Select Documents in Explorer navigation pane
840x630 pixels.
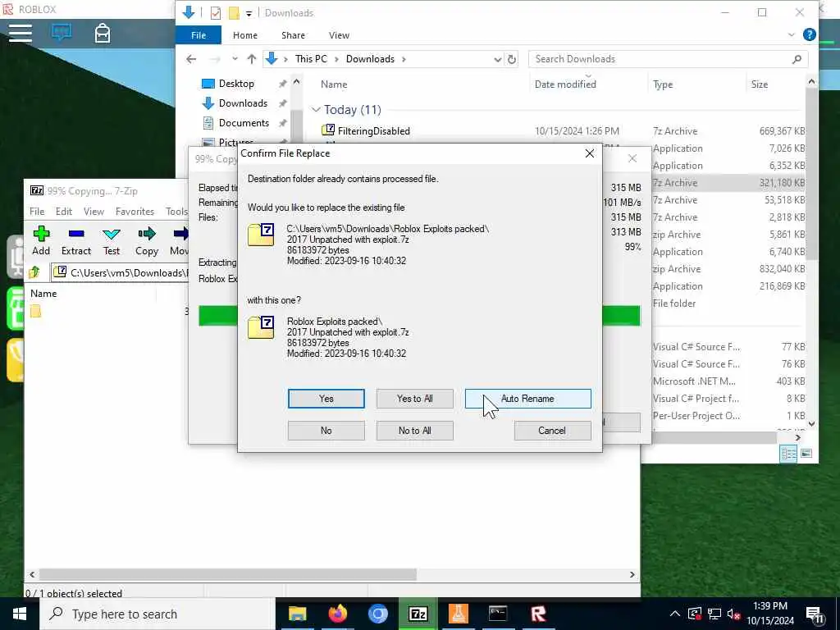coord(243,123)
